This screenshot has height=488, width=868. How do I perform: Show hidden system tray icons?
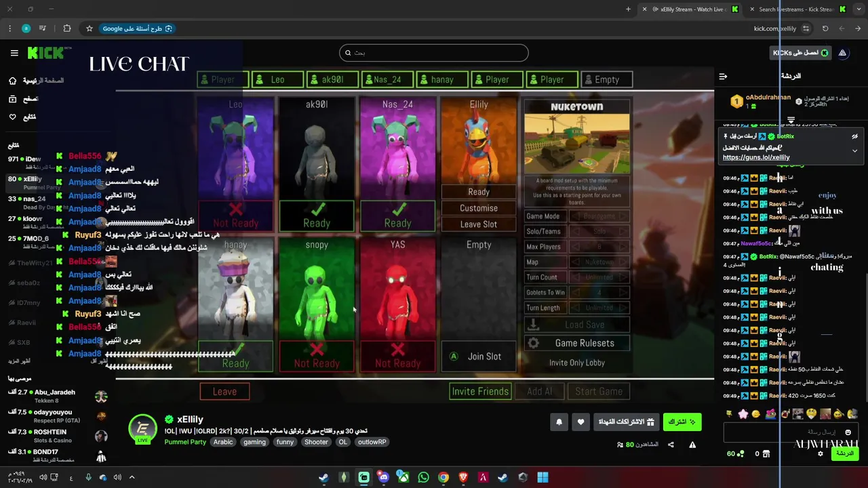[x=132, y=477]
